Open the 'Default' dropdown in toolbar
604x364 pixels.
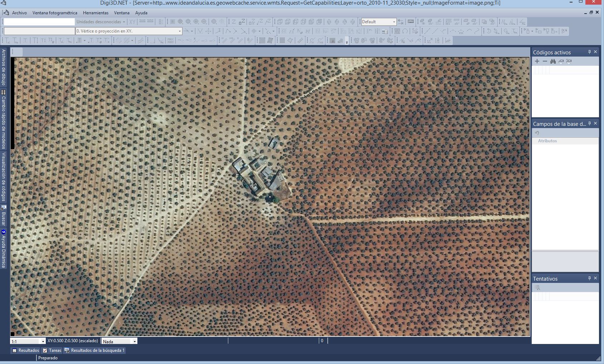pos(394,22)
